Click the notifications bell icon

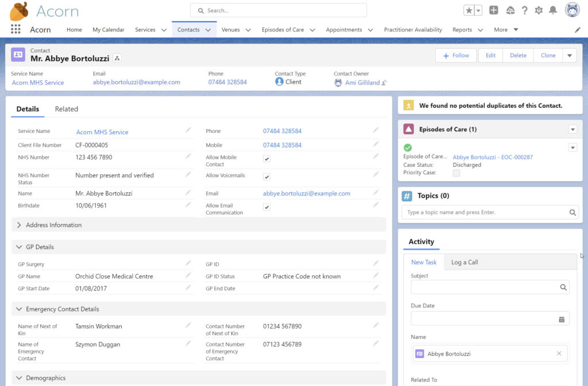553,10
